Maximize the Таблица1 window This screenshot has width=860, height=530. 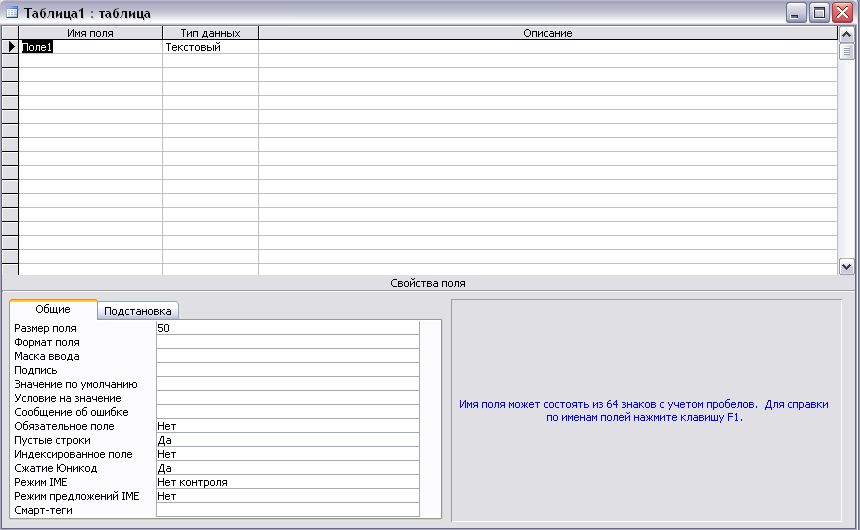819,13
